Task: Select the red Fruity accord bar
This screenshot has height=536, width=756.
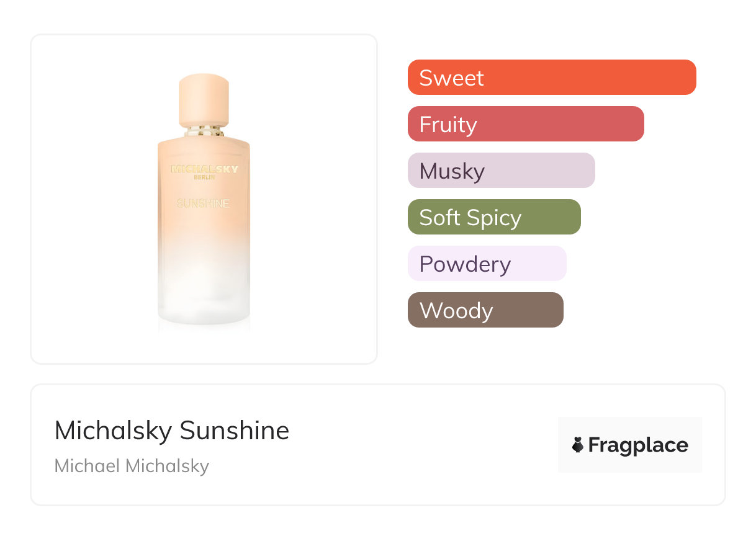Action: 525,124
